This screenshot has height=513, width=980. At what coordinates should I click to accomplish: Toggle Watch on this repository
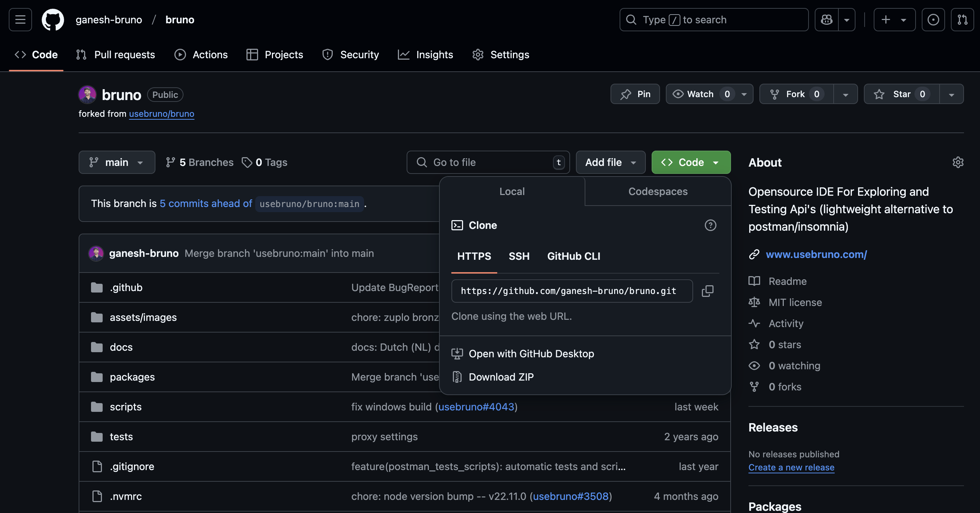click(x=700, y=94)
